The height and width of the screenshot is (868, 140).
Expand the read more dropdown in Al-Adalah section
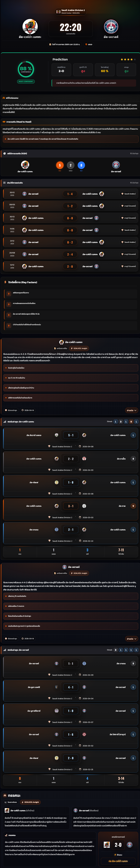click(131, 639)
